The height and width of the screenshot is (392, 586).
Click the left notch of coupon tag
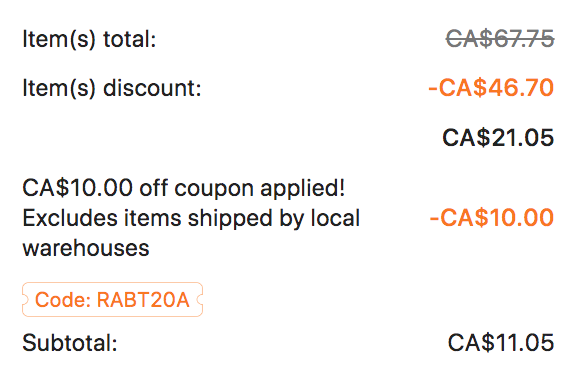click(25, 299)
